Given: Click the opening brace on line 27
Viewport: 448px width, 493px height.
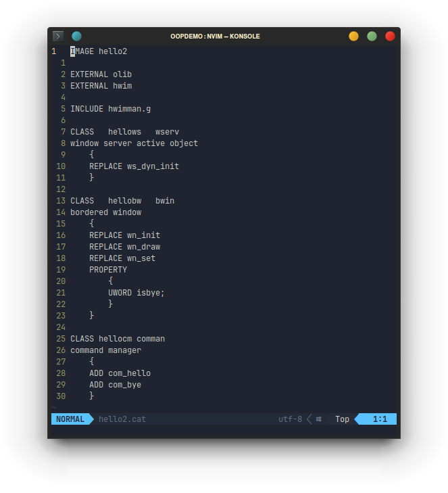Looking at the screenshot, I should pos(91,361).
